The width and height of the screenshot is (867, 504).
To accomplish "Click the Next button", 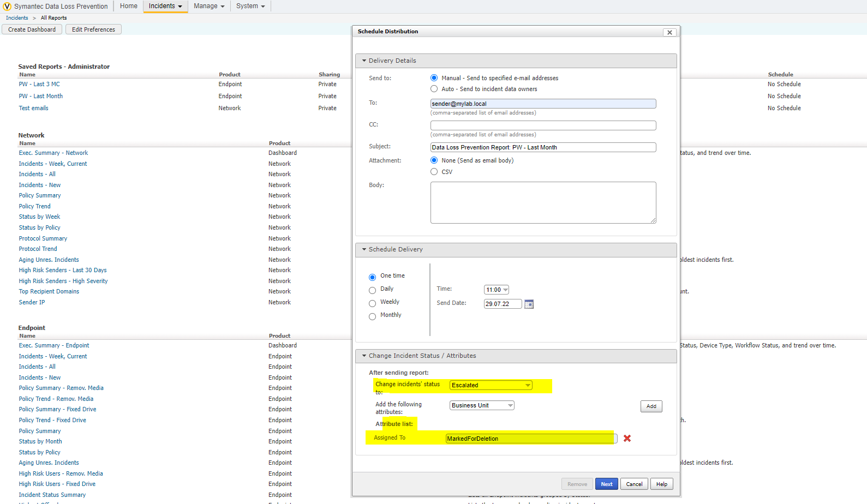I will 606,484.
